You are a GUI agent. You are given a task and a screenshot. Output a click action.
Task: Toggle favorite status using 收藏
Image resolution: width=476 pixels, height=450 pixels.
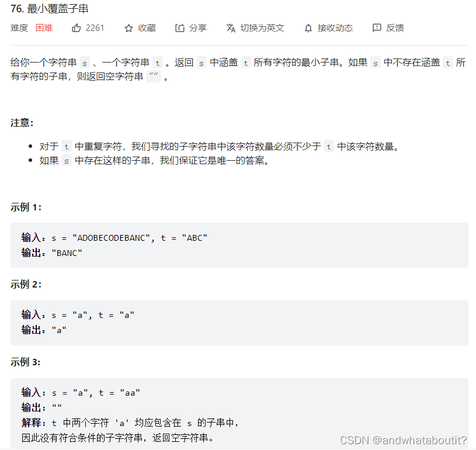coord(146,27)
